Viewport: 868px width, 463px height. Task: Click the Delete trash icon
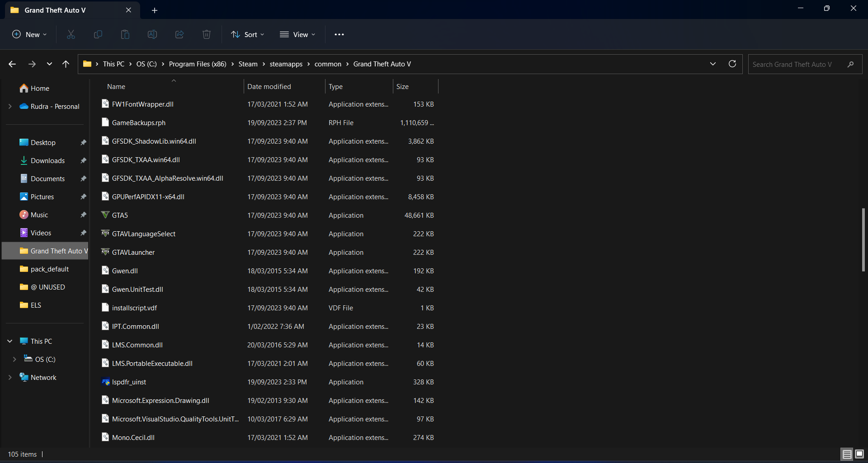(207, 34)
